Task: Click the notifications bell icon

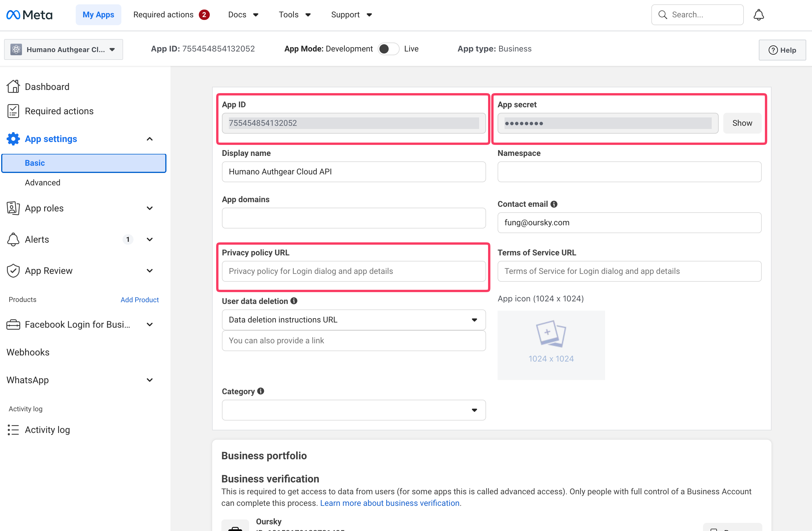Action: (759, 15)
